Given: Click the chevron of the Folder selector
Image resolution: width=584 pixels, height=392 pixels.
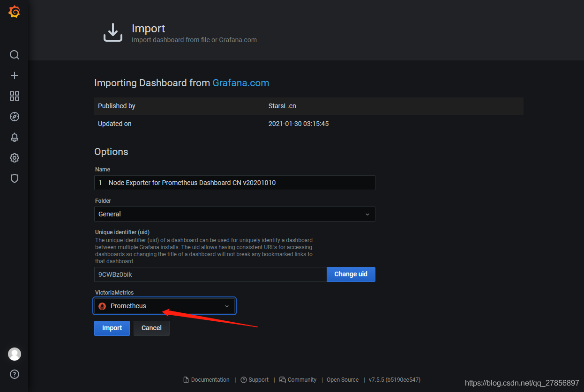Looking at the screenshot, I should click(x=367, y=214).
